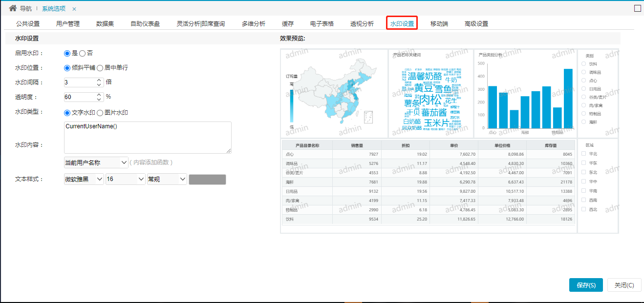Open the 当前用户名称 function dropdown
644x303 pixels.
click(96, 162)
